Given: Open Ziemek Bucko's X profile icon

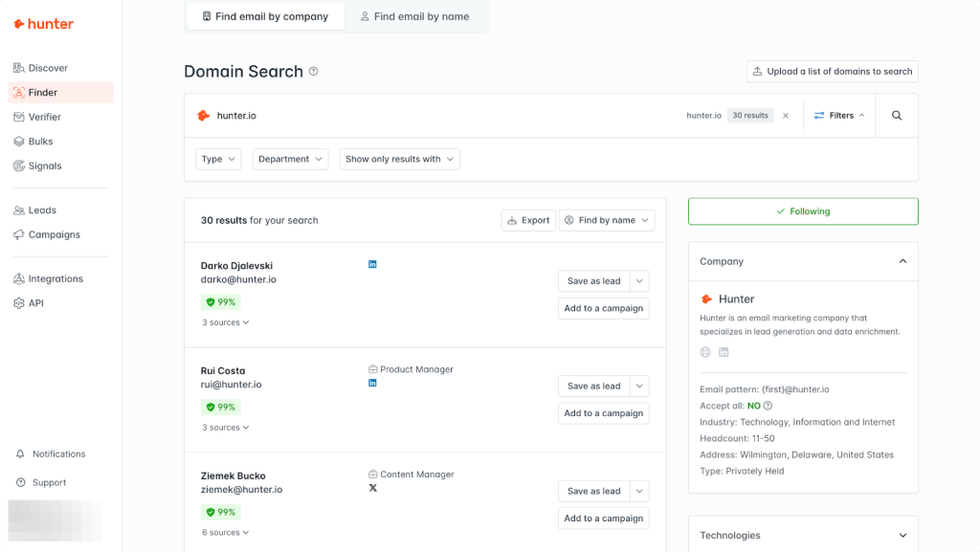Looking at the screenshot, I should pyautogui.click(x=372, y=488).
